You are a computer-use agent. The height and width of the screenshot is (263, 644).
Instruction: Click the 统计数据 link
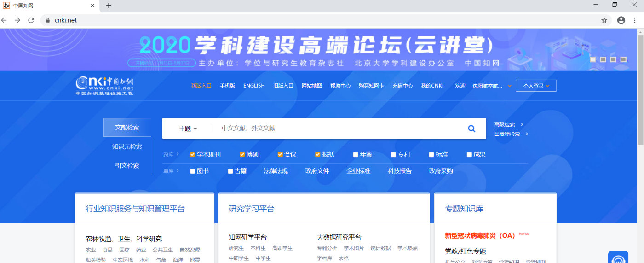point(380,248)
